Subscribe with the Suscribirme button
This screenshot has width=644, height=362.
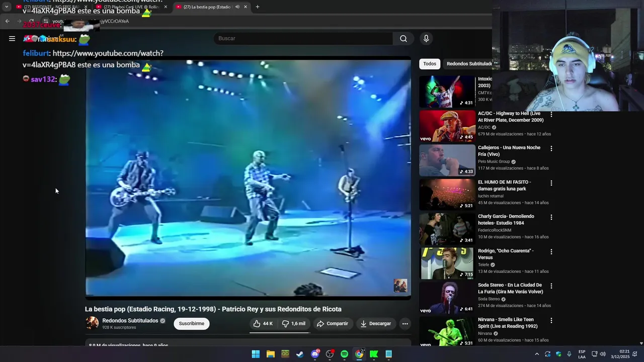point(192,324)
